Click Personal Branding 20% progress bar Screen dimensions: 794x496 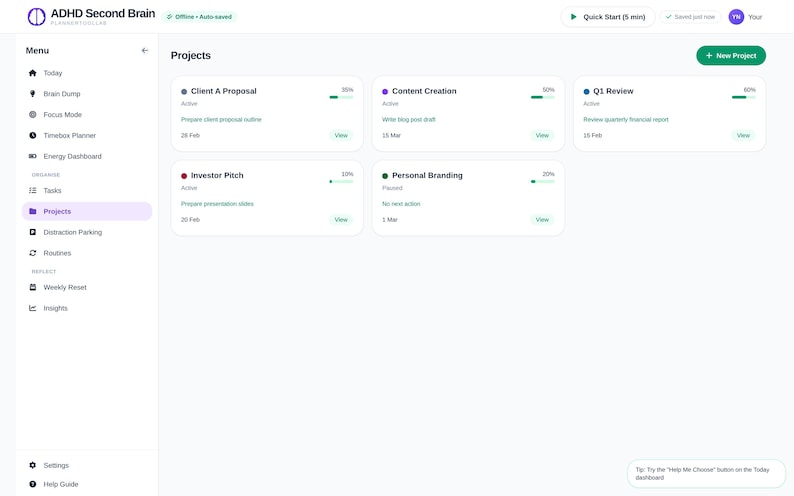click(x=542, y=182)
